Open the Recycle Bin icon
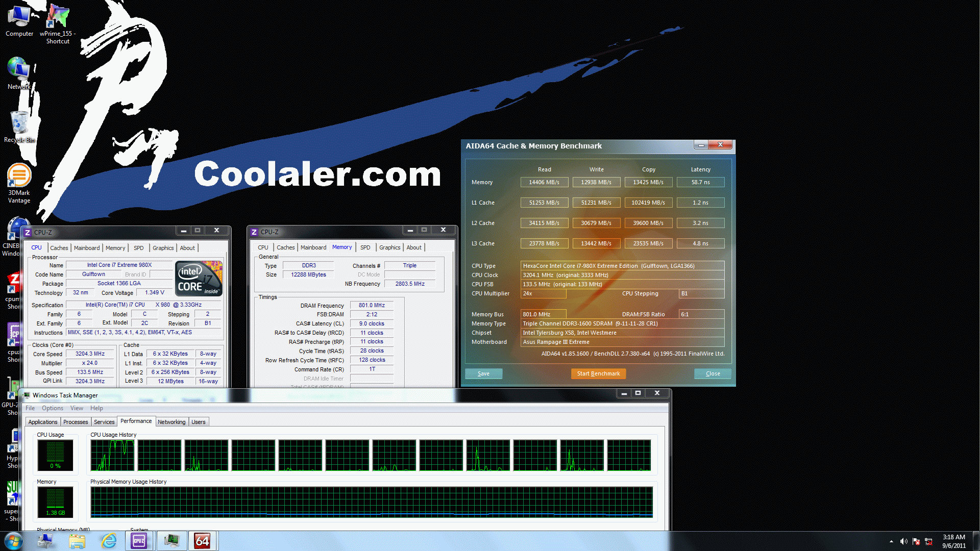The image size is (980, 551). (x=19, y=127)
